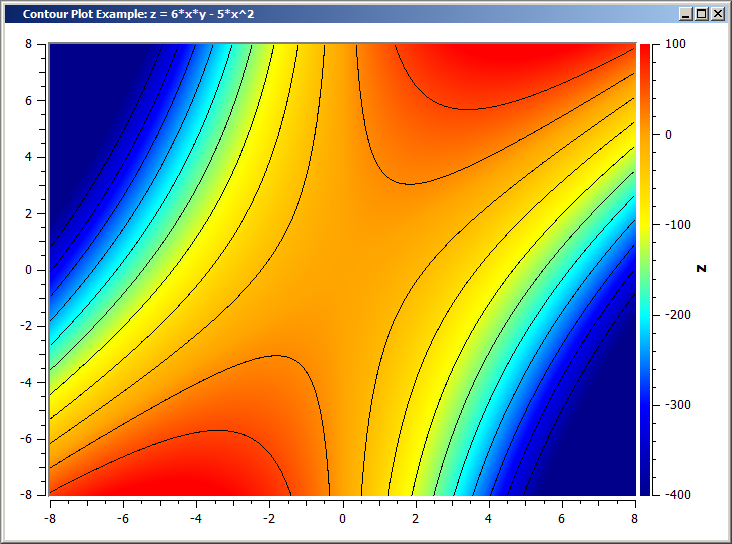732x544 pixels.
Task: Click the y-axis label '-2'
Action: tap(26, 326)
